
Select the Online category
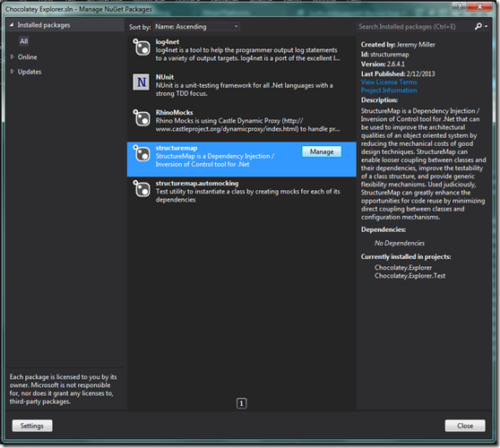(x=28, y=57)
